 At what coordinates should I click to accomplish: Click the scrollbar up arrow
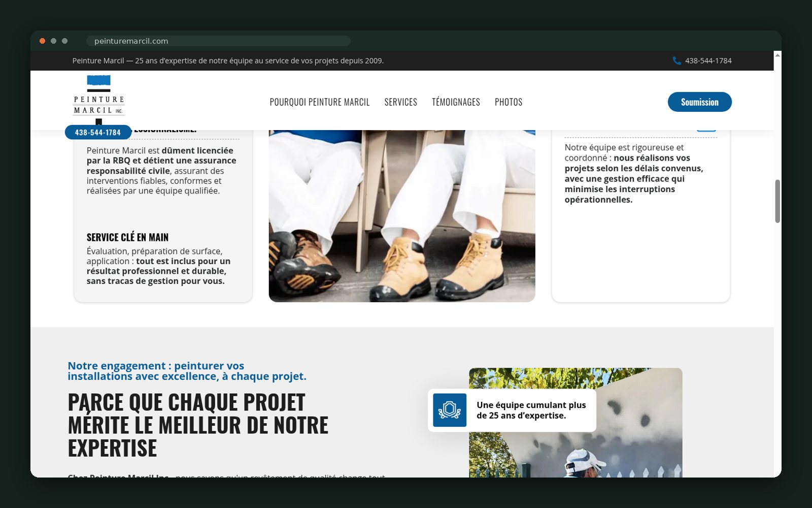tap(777, 55)
